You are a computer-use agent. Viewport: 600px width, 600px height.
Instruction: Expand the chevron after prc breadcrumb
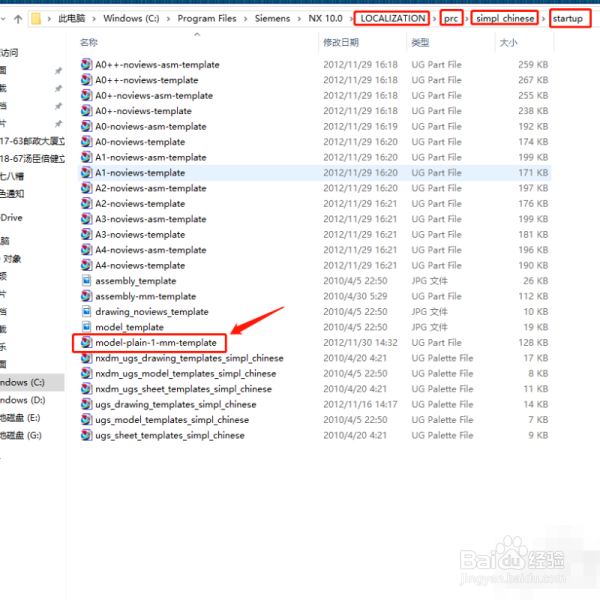[x=467, y=19]
